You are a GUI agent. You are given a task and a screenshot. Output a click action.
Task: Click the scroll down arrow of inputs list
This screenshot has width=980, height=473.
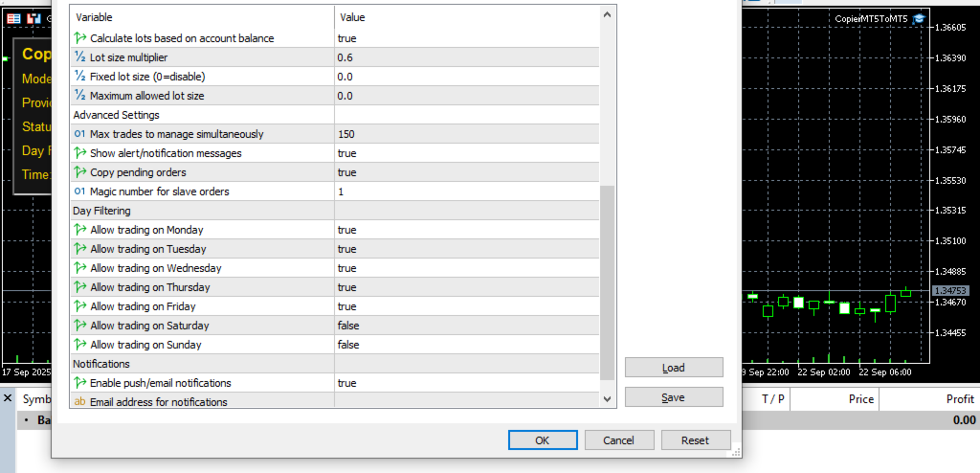point(607,398)
